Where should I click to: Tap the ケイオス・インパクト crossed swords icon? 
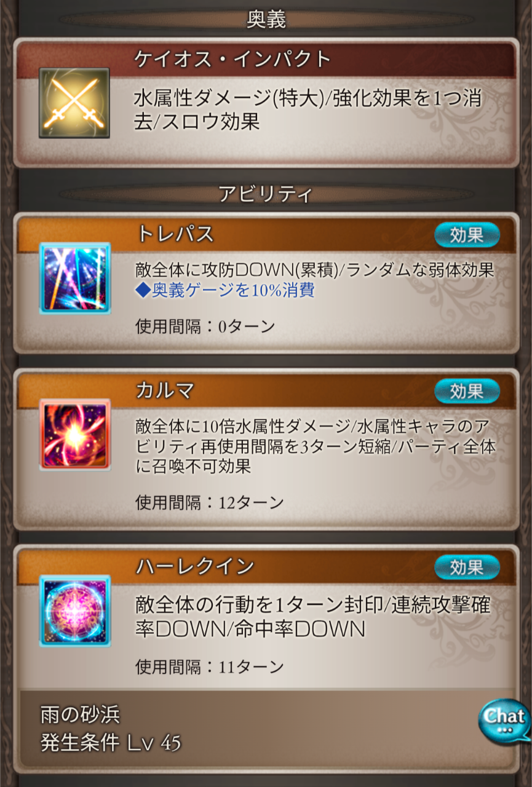[74, 103]
